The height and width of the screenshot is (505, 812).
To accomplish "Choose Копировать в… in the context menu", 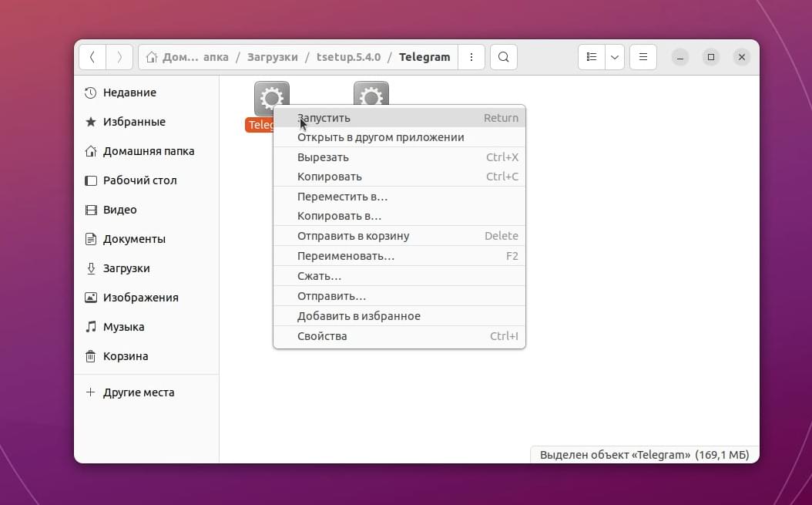I will coord(399,216).
